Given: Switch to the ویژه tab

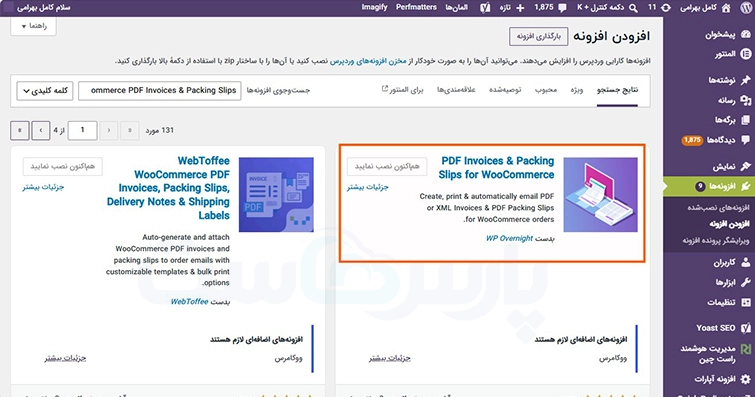Looking at the screenshot, I should [x=577, y=90].
